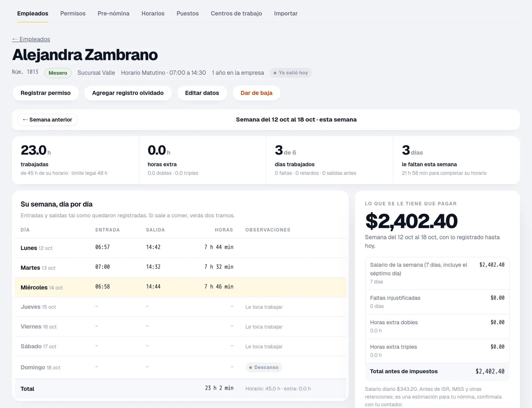Viewport: 532px width, 408px height.
Task: Select the Jueves 15 oct row
Action: click(180, 307)
